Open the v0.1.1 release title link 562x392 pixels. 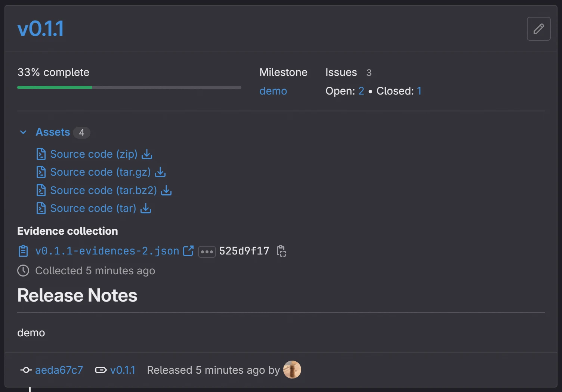click(x=41, y=29)
